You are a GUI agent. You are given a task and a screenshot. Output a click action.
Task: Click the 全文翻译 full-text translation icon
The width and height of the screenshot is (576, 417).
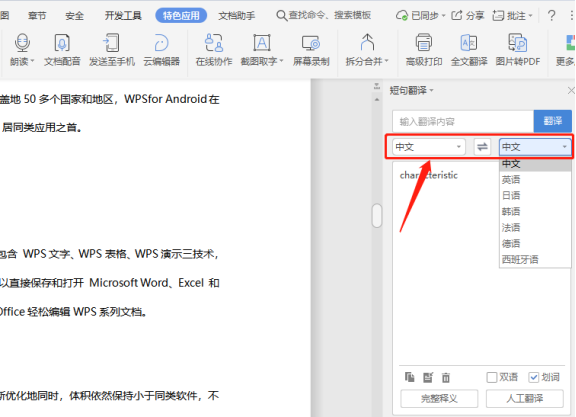tap(469, 43)
